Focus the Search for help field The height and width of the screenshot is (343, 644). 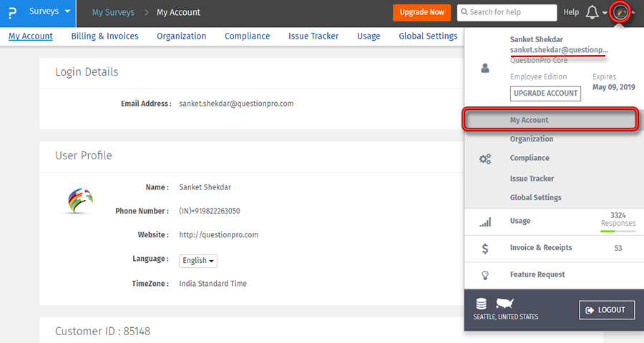point(507,12)
